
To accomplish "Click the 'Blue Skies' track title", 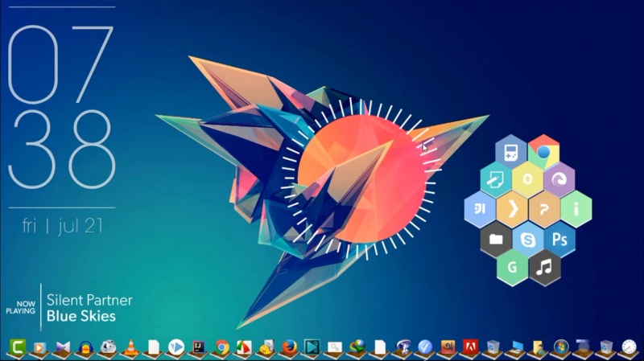I will [x=81, y=316].
